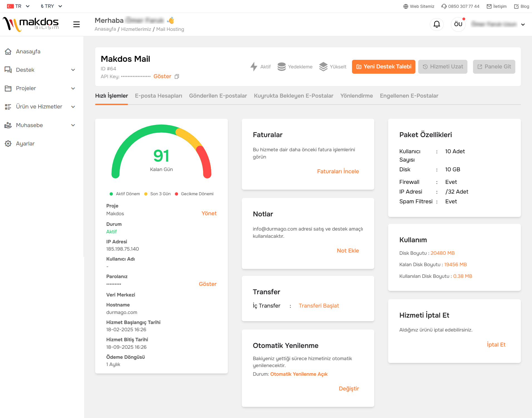
Task: Click Değiştir in Otomatik Yenilenme card
Action: pyautogui.click(x=349, y=389)
